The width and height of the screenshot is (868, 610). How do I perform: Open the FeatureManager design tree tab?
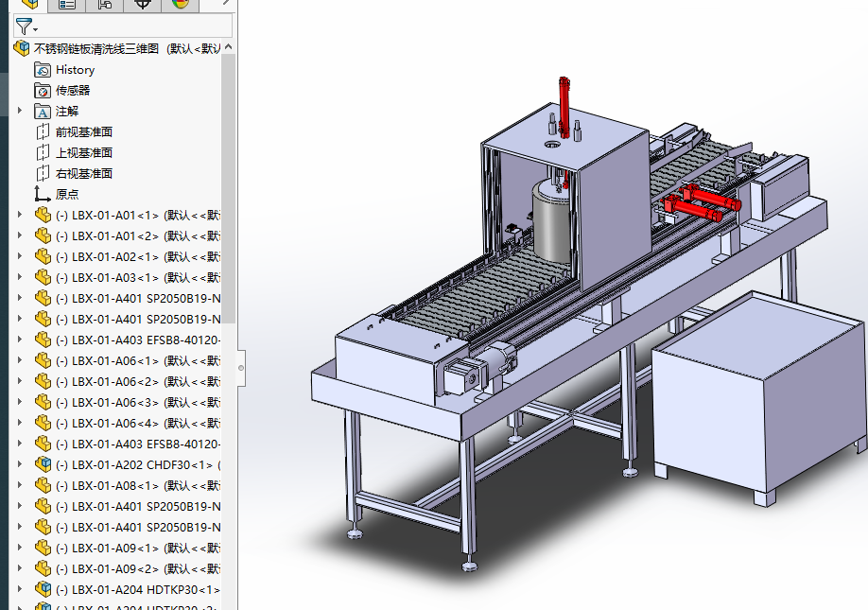tap(30, 5)
